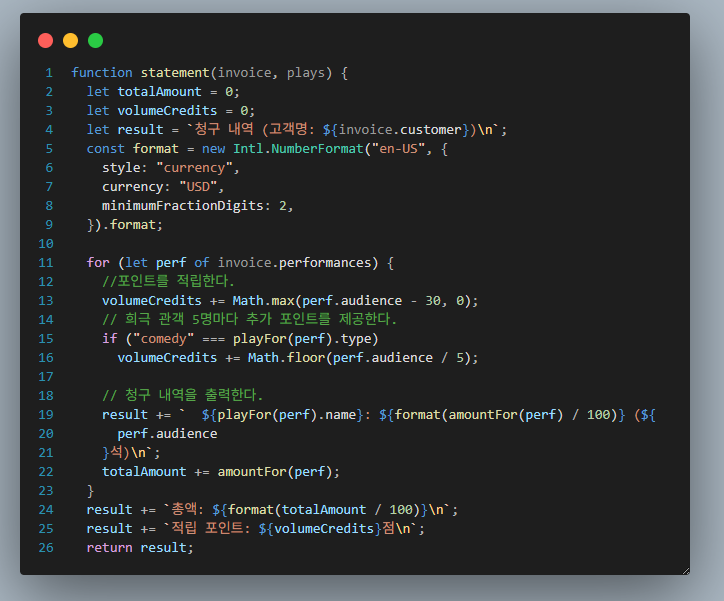Click 'invoice.customer' in the template string
The image size is (724, 601).
coord(400,130)
